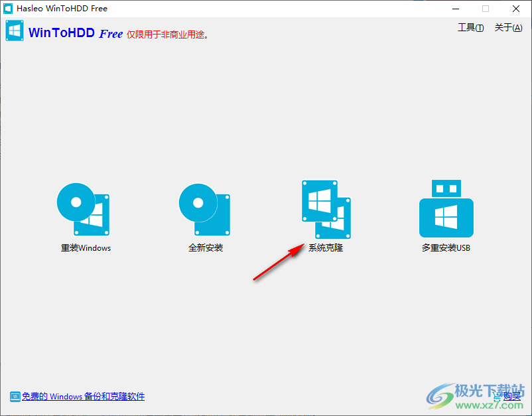Click the 重装Windows text label
Screen dimensions: 532x416
pos(86,248)
